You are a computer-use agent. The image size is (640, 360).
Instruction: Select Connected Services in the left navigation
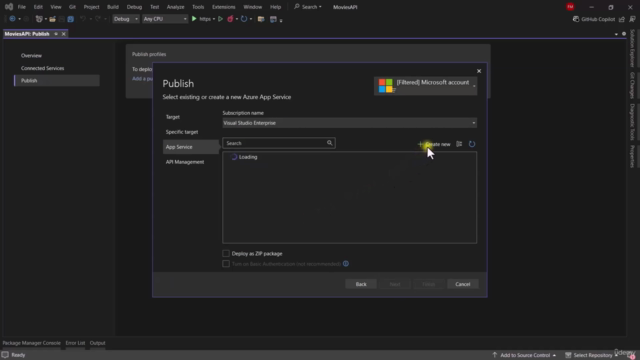(42, 68)
